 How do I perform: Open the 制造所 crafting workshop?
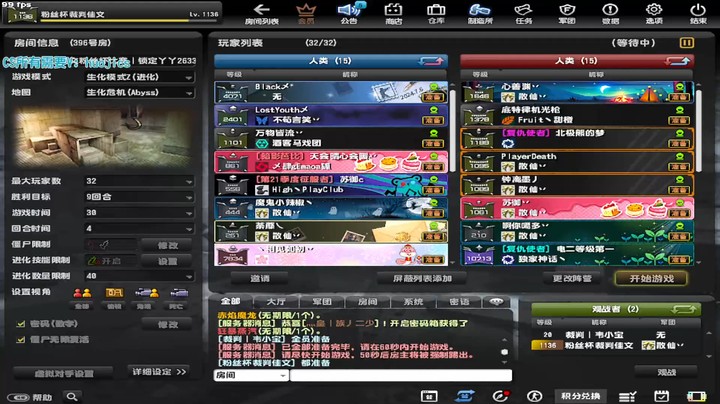pos(479,14)
